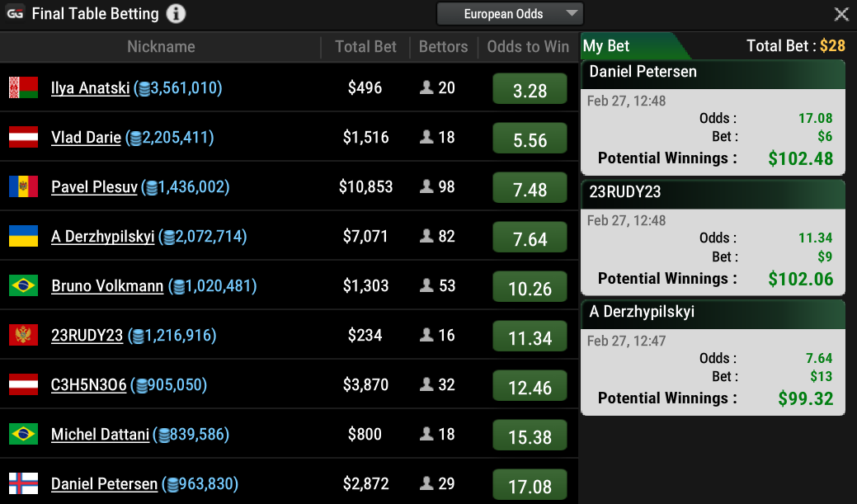Select the My Bet tab
Viewport: 857px width, 504px height.
pos(608,46)
